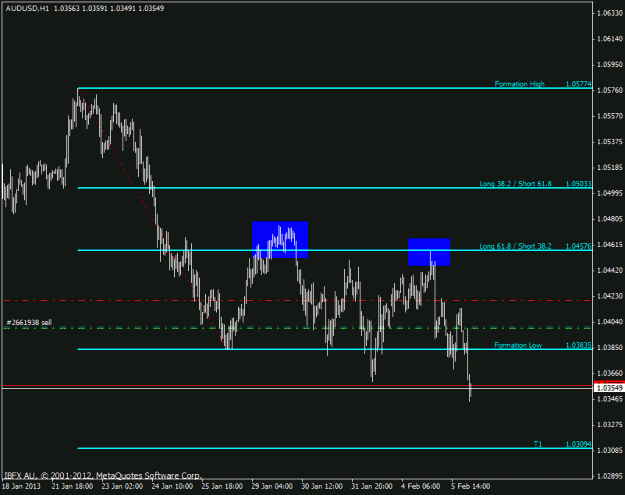Click the '23 Jan 02:00' time label
The width and height of the screenshot is (625, 495).
coord(122,486)
